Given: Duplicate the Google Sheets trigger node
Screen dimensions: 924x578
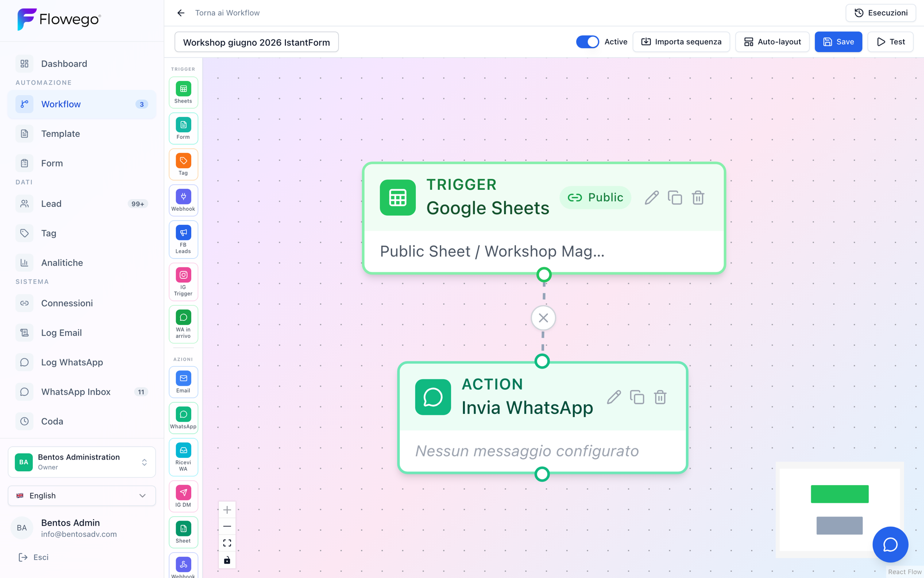Looking at the screenshot, I should click(675, 198).
